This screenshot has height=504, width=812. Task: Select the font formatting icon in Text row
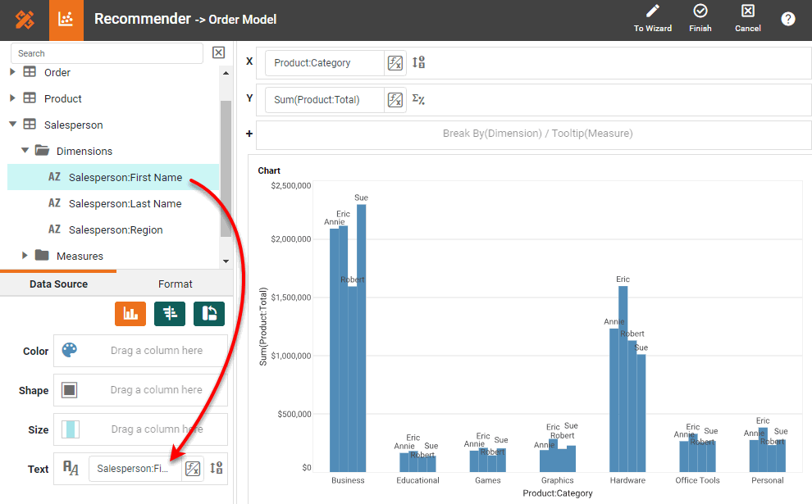coord(70,468)
